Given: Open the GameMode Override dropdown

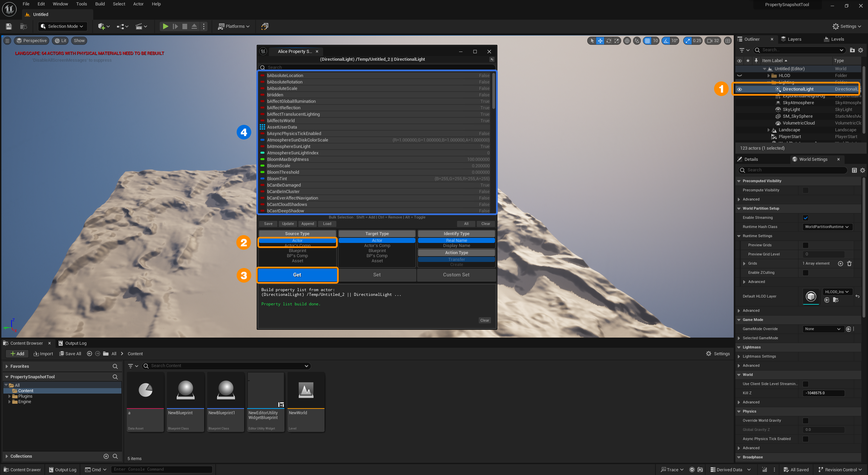Looking at the screenshot, I should click(823, 329).
